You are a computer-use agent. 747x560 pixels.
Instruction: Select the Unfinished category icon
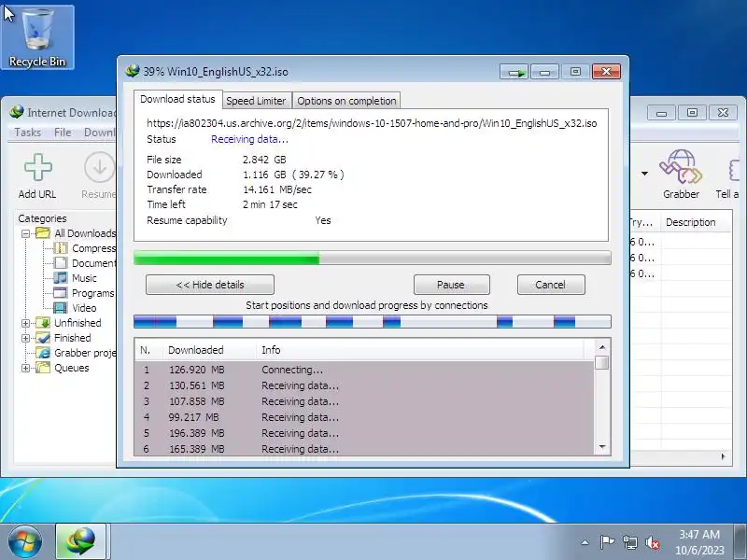click(x=43, y=323)
